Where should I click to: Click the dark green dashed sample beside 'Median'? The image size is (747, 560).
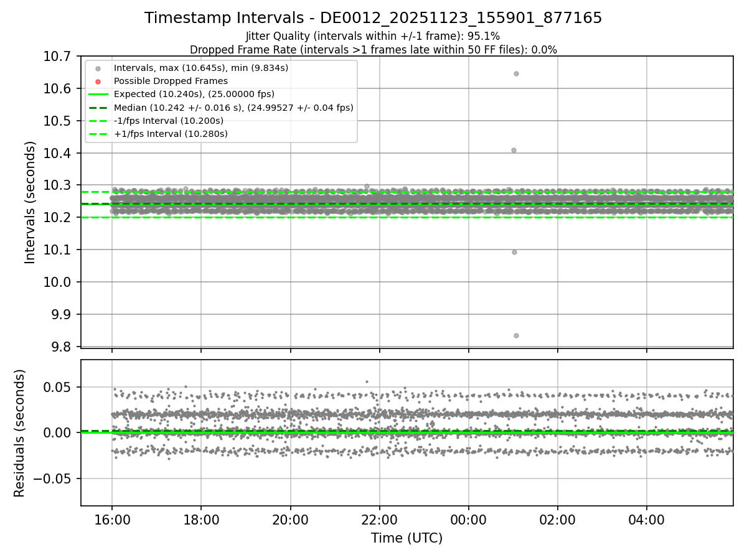click(x=98, y=108)
